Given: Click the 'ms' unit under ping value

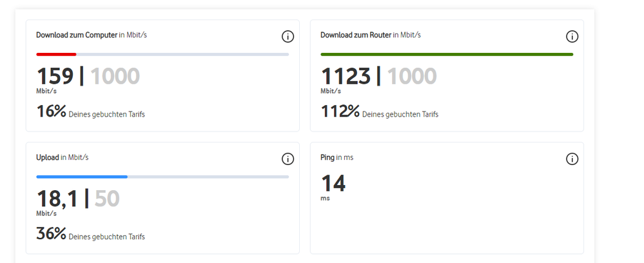Looking at the screenshot, I should click(325, 199).
